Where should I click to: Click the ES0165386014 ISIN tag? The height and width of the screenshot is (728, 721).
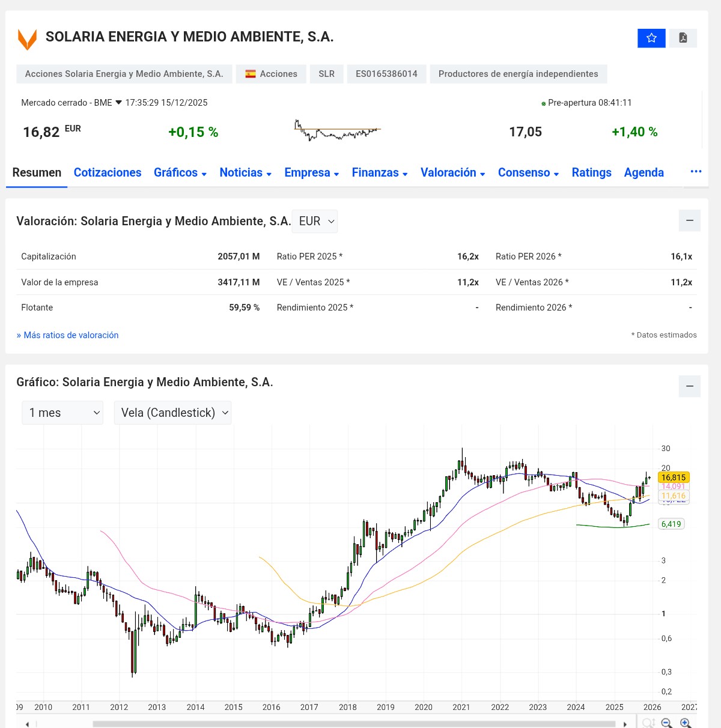[x=386, y=74]
